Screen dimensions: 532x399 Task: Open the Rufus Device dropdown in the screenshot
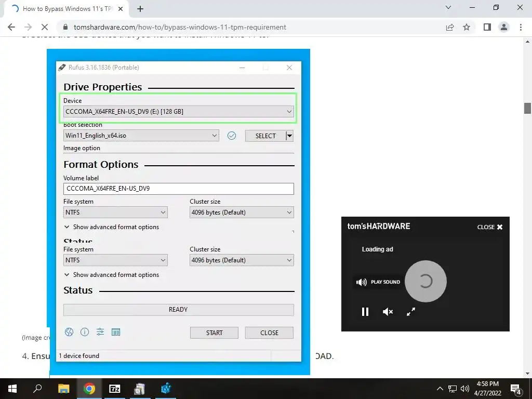point(179,112)
